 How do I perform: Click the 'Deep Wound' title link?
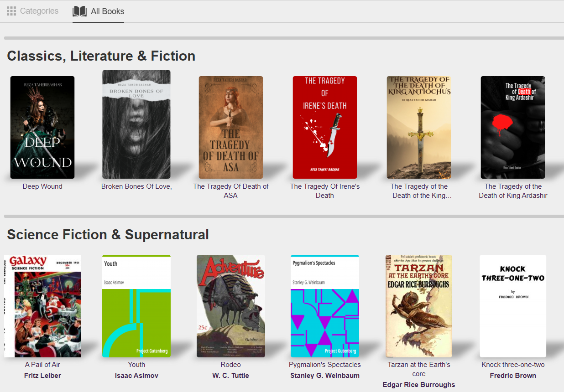pyautogui.click(x=42, y=186)
